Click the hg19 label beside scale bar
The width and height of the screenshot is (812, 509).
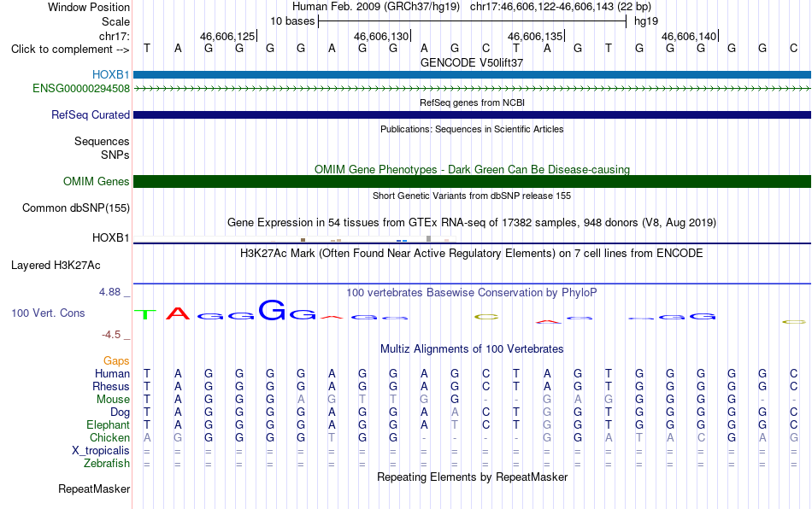(x=646, y=21)
